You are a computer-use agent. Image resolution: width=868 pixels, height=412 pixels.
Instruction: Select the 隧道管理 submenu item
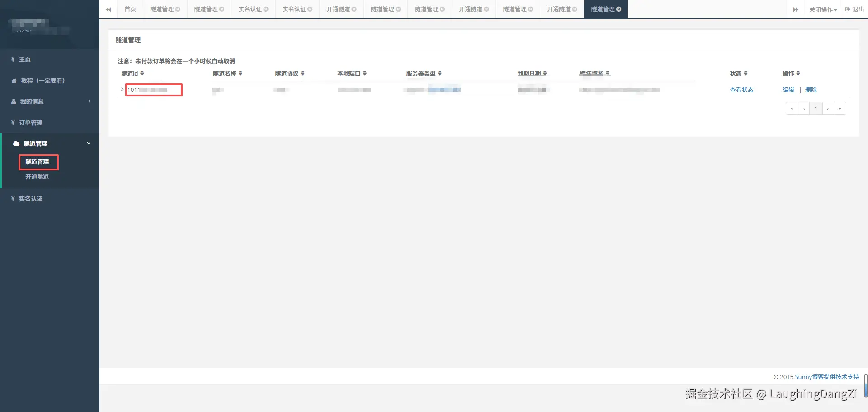(x=37, y=161)
